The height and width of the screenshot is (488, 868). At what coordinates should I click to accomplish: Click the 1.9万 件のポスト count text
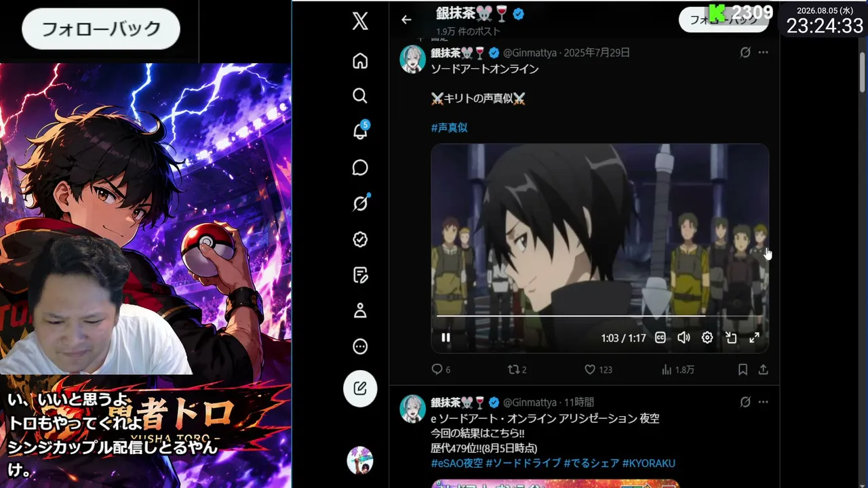pyautogui.click(x=468, y=31)
